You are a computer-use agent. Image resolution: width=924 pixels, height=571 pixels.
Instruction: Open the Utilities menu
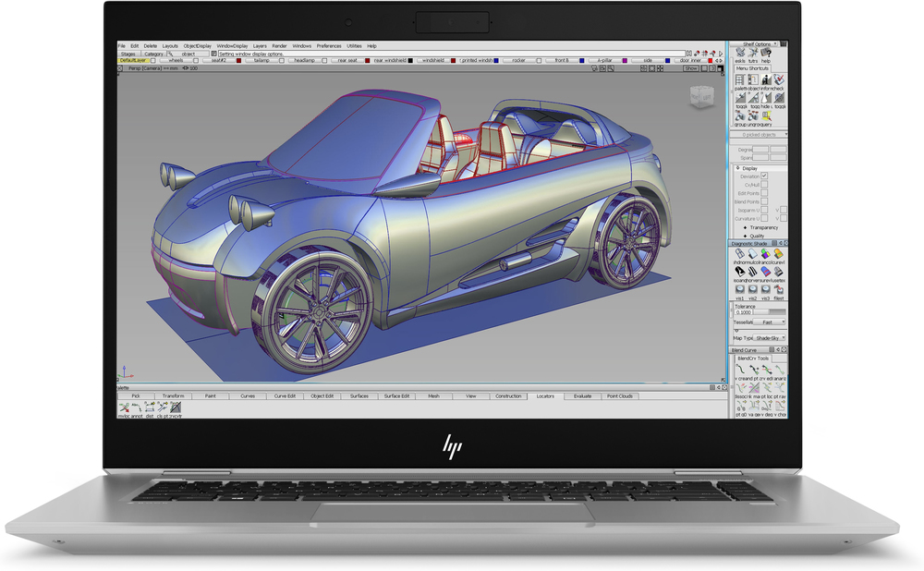[x=354, y=46]
